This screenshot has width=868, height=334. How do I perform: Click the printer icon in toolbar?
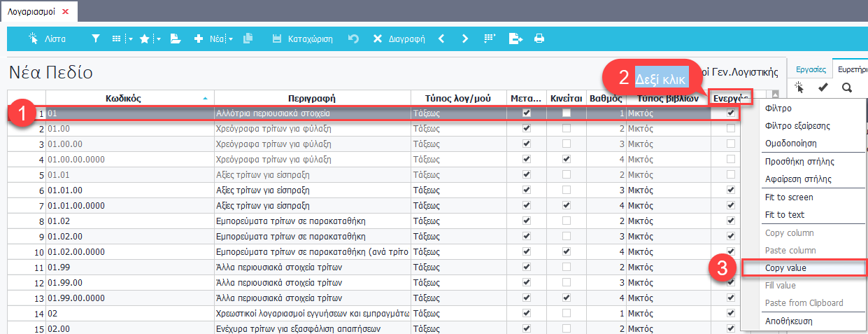pyautogui.click(x=539, y=39)
